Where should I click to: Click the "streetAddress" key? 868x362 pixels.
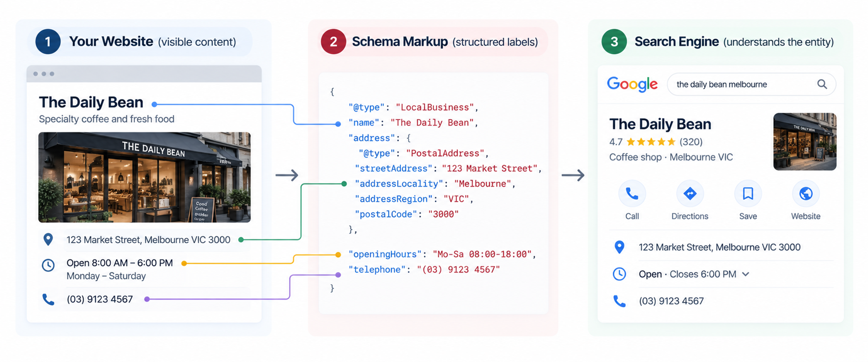coord(394,168)
